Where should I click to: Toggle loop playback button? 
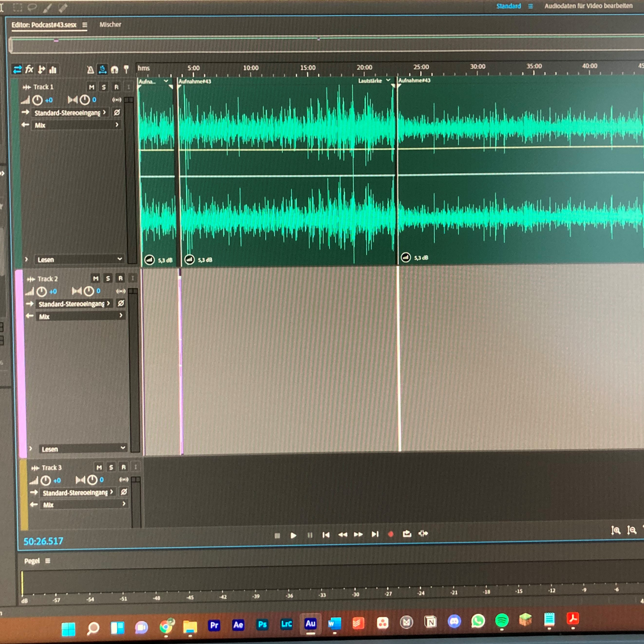pos(407,534)
